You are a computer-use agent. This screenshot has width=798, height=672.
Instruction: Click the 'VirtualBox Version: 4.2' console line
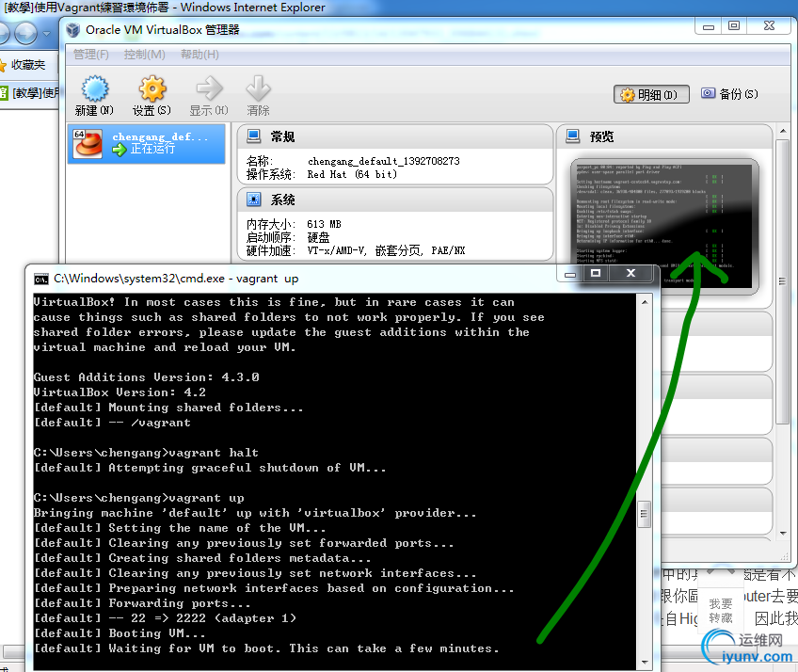(x=120, y=392)
